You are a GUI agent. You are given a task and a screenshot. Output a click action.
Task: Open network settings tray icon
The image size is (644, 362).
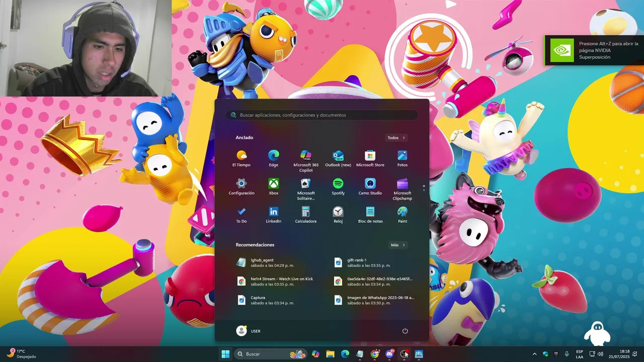pyautogui.click(x=592, y=354)
